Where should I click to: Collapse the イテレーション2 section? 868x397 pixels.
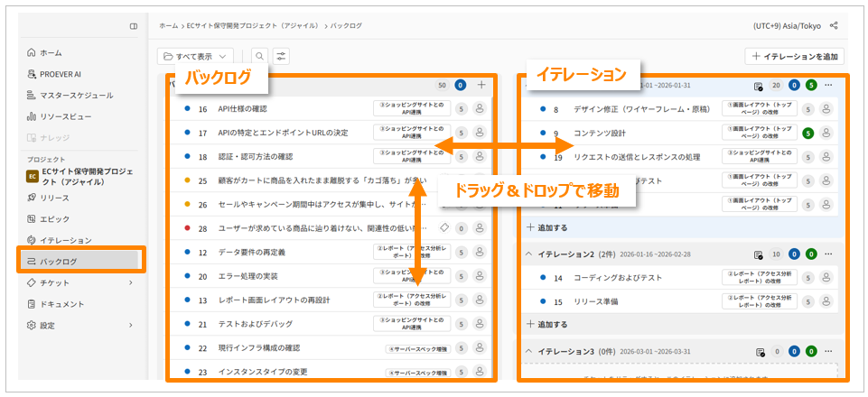(x=528, y=254)
